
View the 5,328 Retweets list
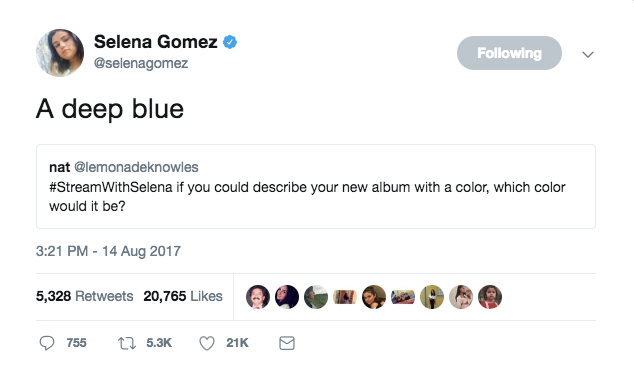click(x=85, y=296)
